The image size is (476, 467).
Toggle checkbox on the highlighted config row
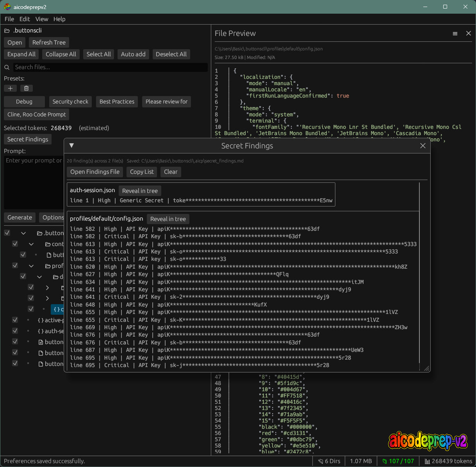(x=31, y=309)
